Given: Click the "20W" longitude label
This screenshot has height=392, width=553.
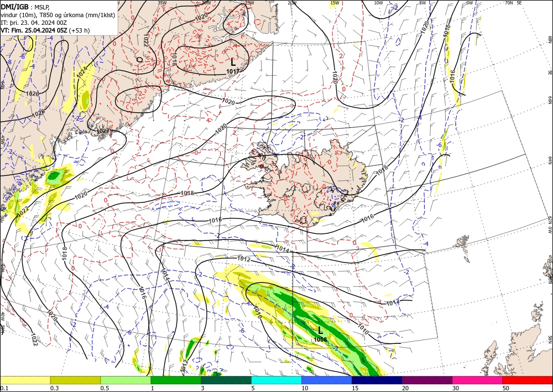Looking at the screenshot, I should click(292, 2).
